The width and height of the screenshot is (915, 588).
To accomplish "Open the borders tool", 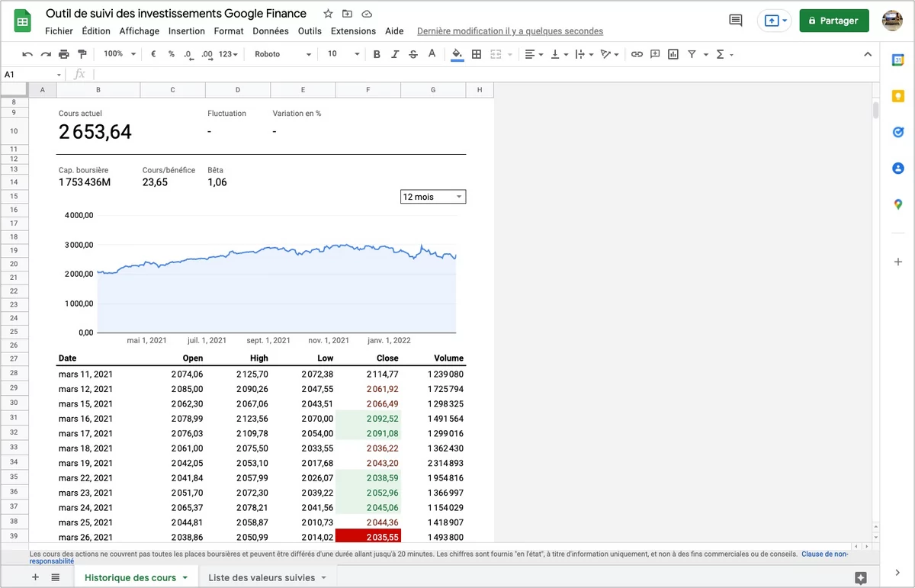I will click(x=477, y=54).
